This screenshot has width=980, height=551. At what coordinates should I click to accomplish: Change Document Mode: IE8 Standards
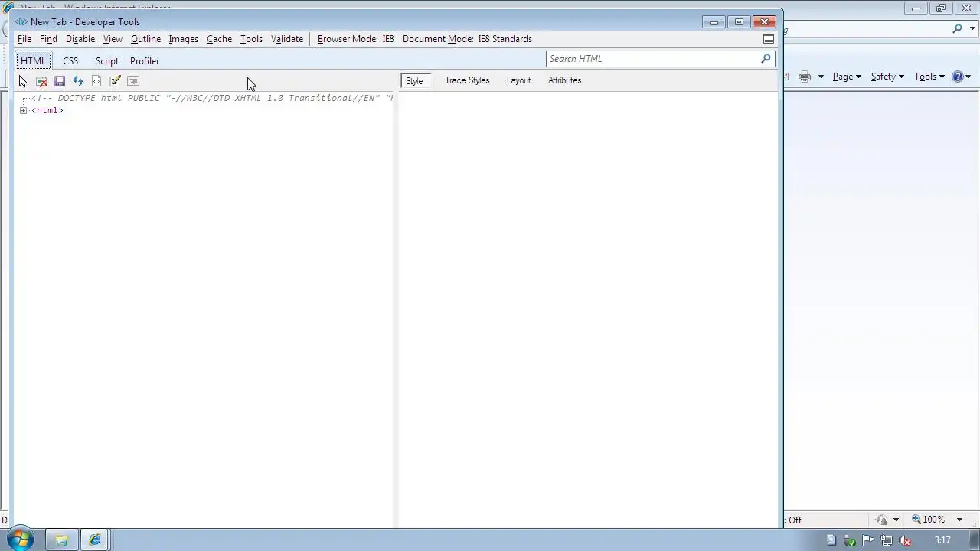(467, 39)
